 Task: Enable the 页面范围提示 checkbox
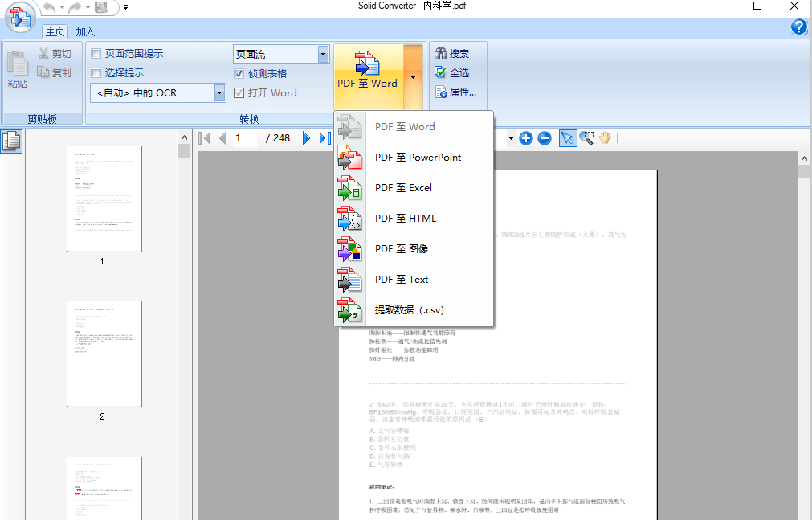[x=97, y=52]
